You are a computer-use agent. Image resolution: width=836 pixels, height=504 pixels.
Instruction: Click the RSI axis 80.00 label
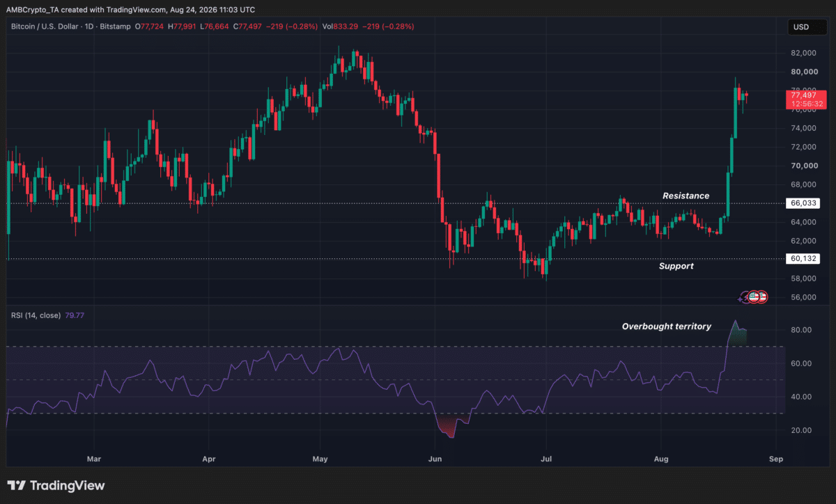tap(802, 330)
